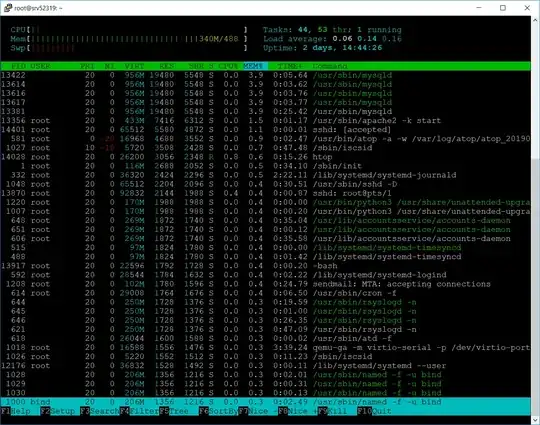Click the scrollbar down arrow
Viewport: 540px width, 425px height.
point(535,419)
